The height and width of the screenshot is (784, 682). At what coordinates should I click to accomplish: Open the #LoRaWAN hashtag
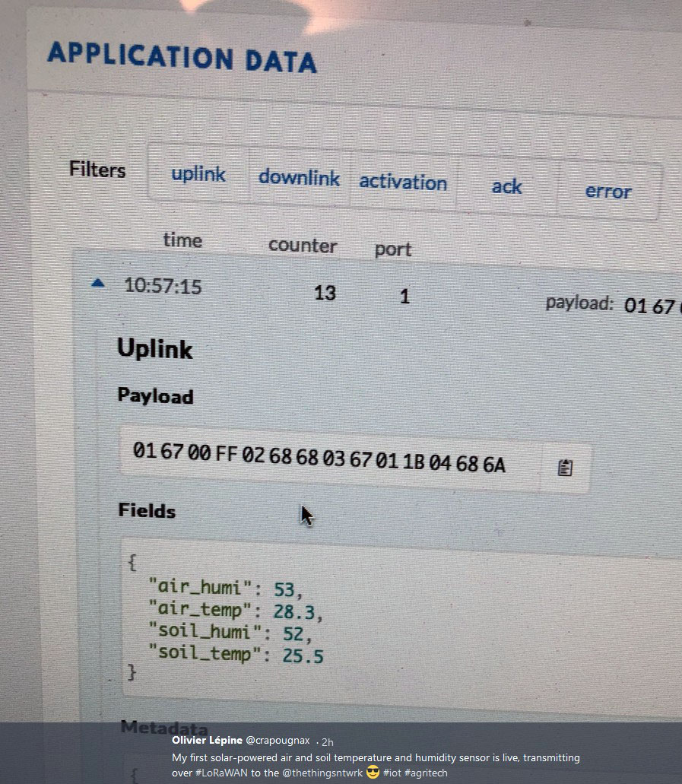[221, 773]
